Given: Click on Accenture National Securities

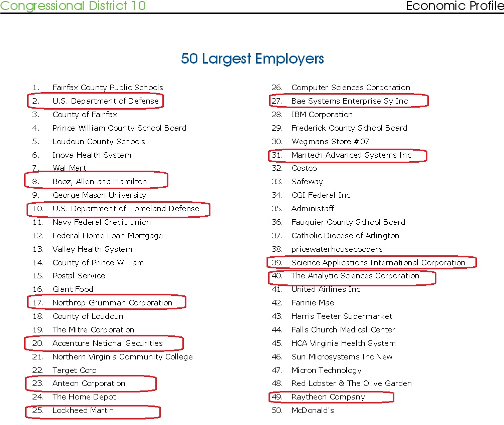Looking at the screenshot, I should click(107, 343).
